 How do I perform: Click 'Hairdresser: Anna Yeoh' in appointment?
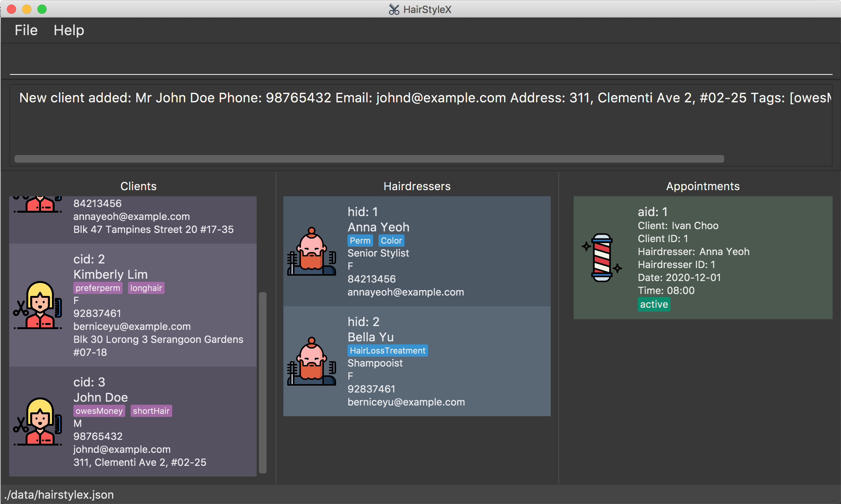694,252
